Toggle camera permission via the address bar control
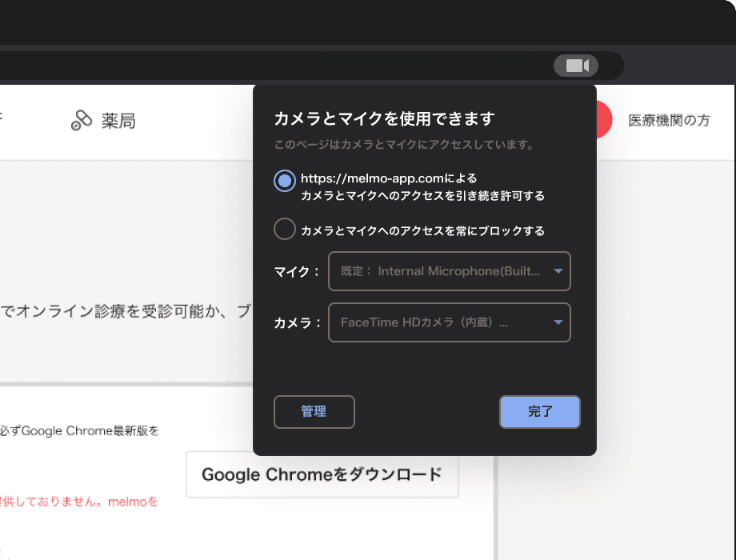 pyautogui.click(x=578, y=66)
